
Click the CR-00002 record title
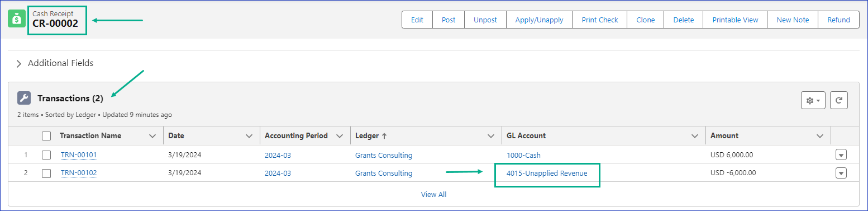pyautogui.click(x=55, y=24)
